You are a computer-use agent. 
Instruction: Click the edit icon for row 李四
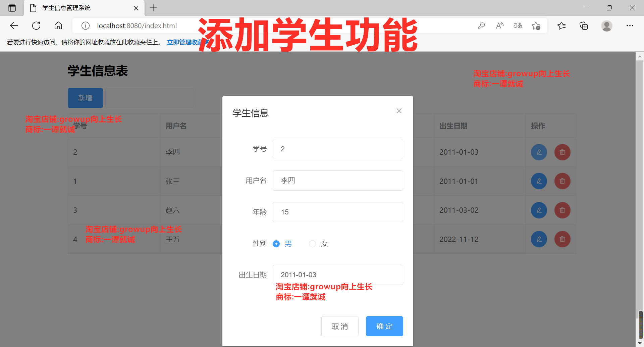coord(539,152)
